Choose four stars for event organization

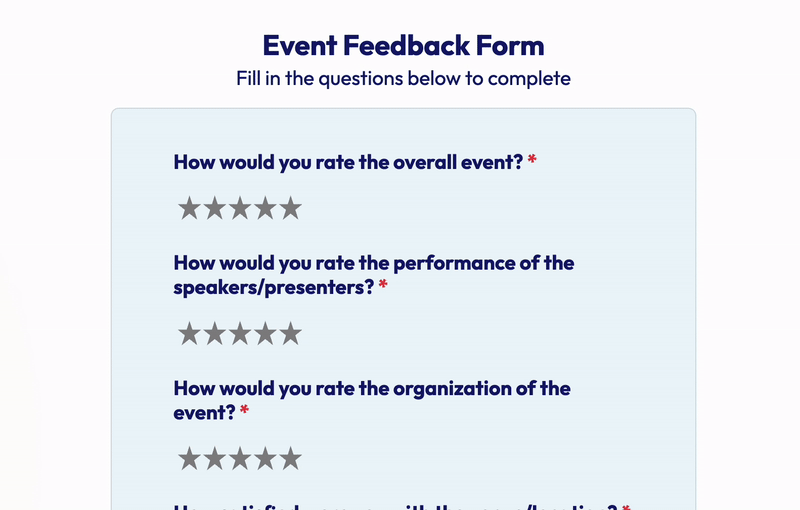265,459
